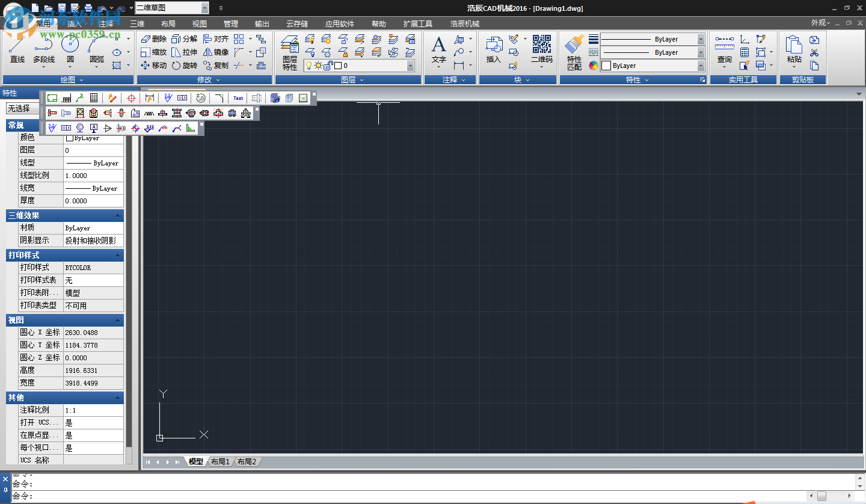Viewport: 866px width, 504px height.
Task: Open the ByLayer color dropdown in 特性 panel
Action: click(701, 66)
